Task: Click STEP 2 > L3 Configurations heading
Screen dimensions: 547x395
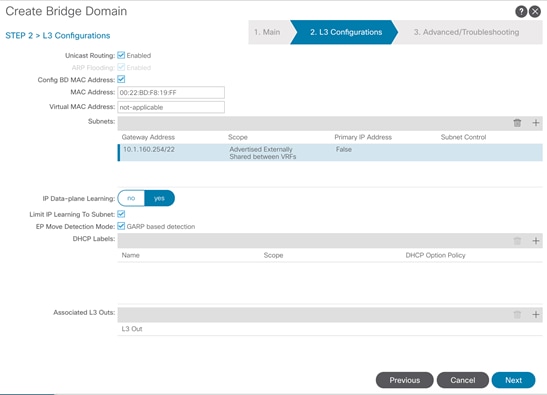Action: pos(58,36)
